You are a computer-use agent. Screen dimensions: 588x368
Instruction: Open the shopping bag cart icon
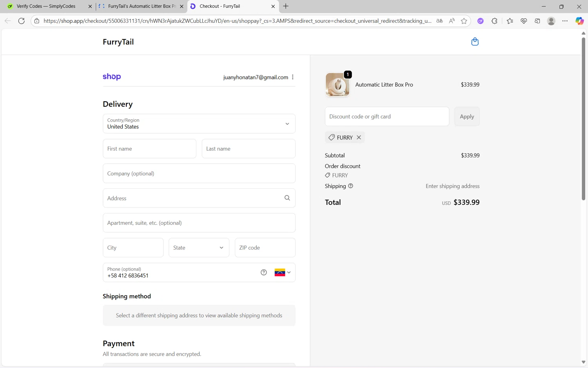475,42
